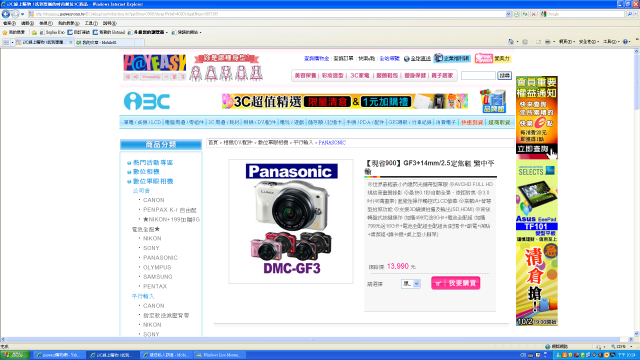Click the site search text field
This screenshot has height=360, width=640.
478,76
